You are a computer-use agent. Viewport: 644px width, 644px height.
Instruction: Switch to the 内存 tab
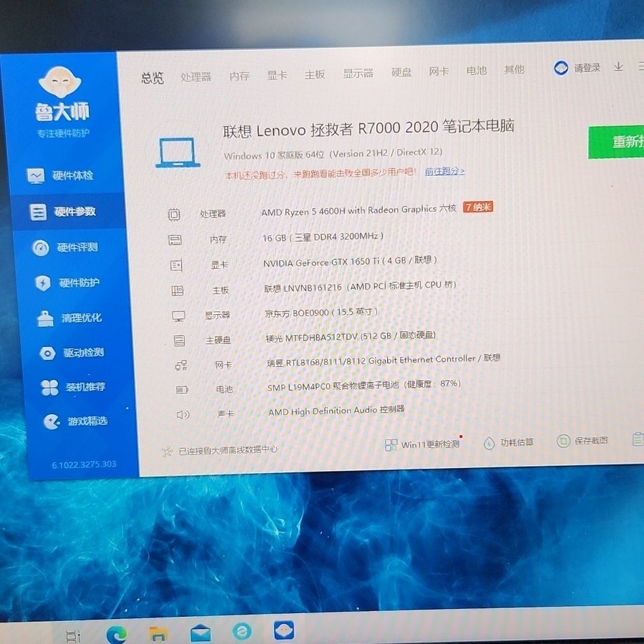(x=240, y=76)
